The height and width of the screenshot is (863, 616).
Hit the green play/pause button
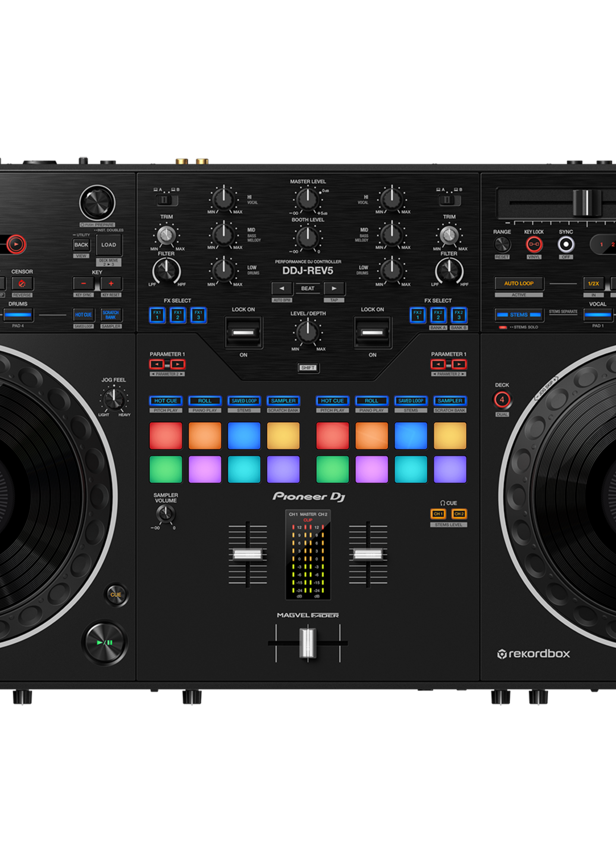coord(105,642)
